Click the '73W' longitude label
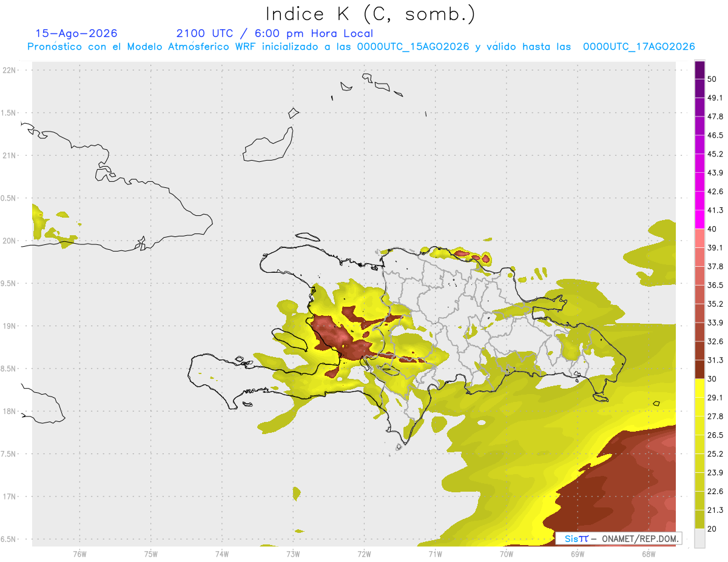 pos(293,554)
